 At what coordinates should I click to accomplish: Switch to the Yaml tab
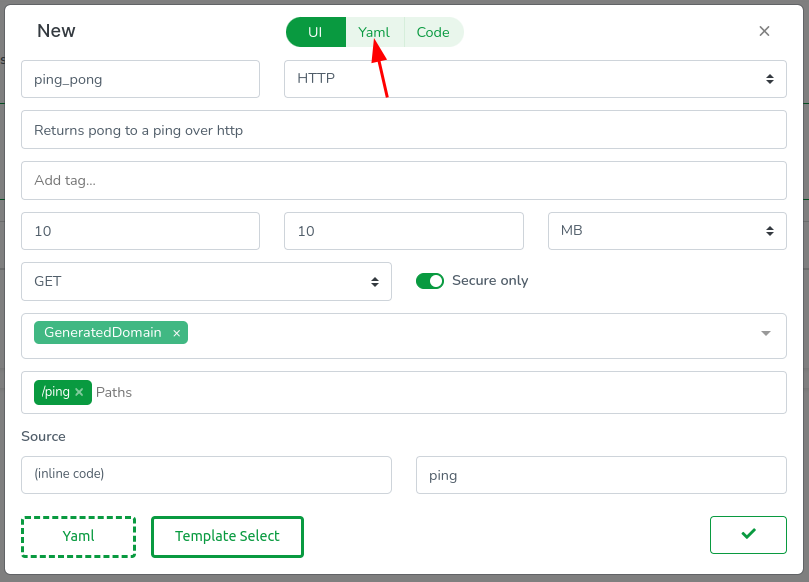coord(374,32)
